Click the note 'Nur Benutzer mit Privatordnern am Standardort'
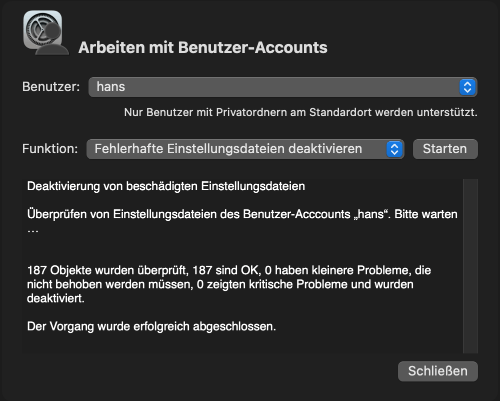Screen dimensions: 500x401 (247, 112)
